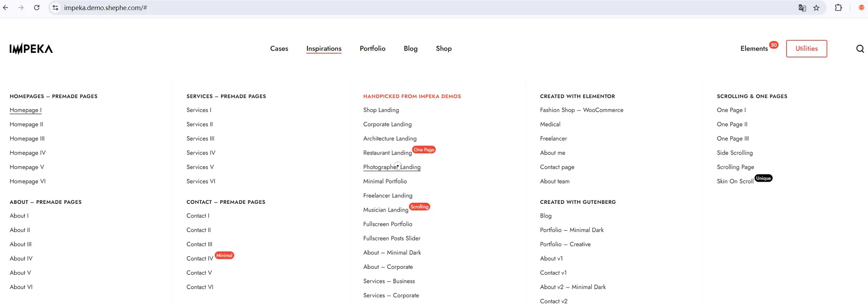The width and height of the screenshot is (868, 305).
Task: Open Medical Elementor page
Action: 550,124
